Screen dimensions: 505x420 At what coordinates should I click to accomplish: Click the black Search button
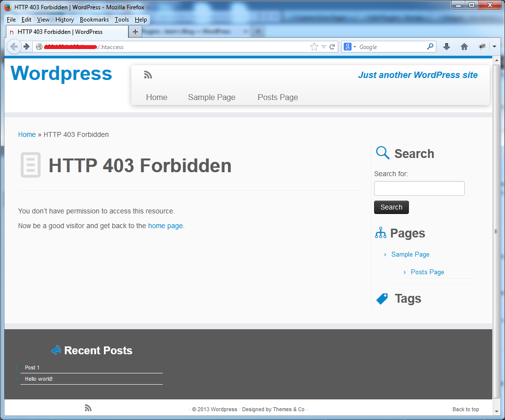(391, 207)
